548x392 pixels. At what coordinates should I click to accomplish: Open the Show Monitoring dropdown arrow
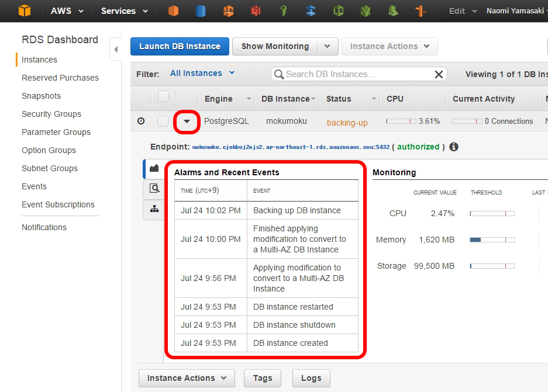(x=328, y=46)
